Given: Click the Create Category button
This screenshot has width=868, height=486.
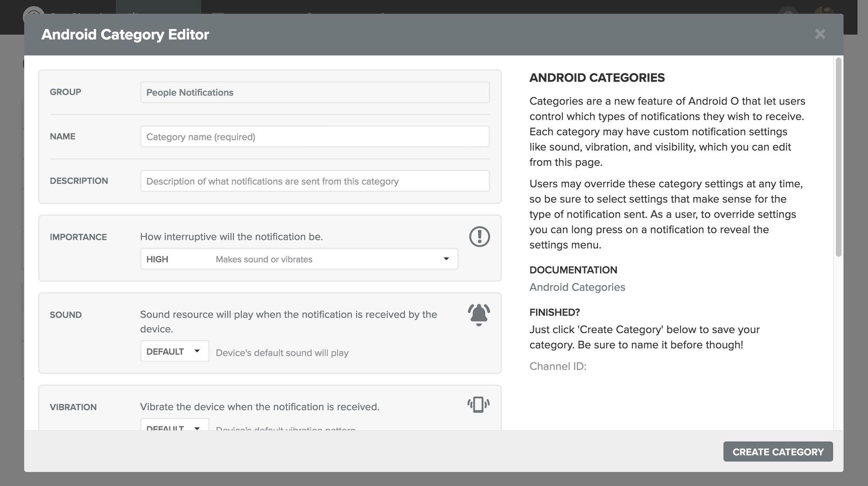Looking at the screenshot, I should point(778,452).
